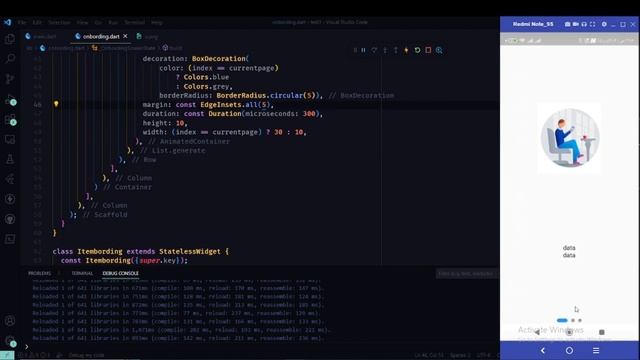Trigger Flutter hot reload lightning icon
The width and height of the screenshot is (640, 360).
pyautogui.click(x=406, y=50)
